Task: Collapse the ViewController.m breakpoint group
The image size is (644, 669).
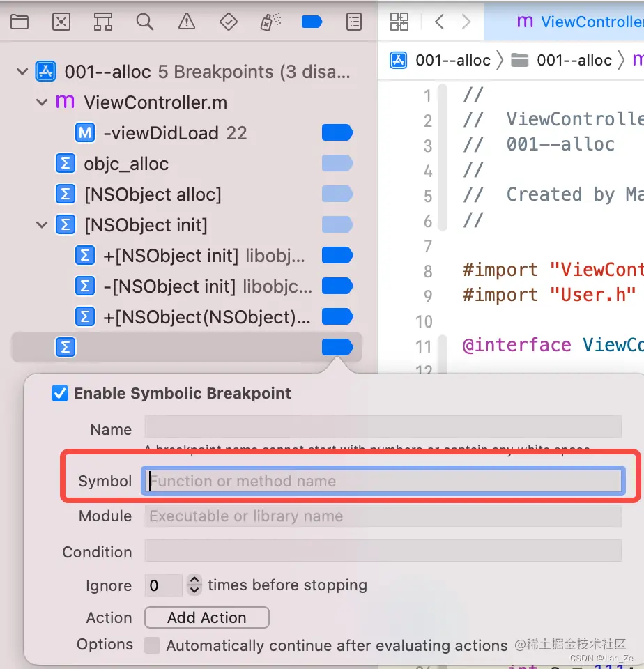Action: click(42, 102)
